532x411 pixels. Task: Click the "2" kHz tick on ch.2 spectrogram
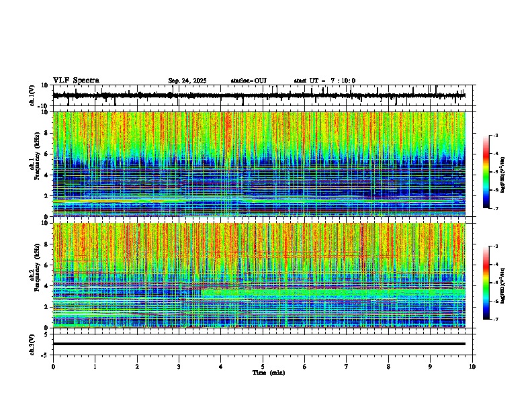47,307
